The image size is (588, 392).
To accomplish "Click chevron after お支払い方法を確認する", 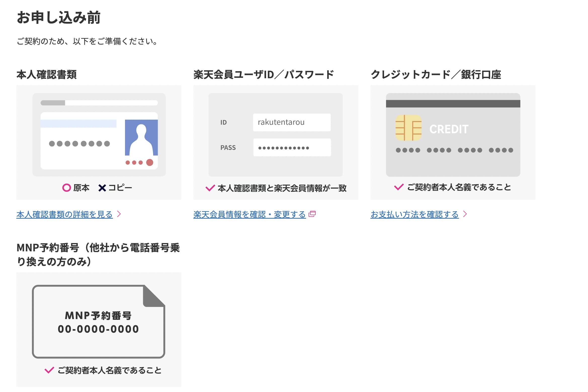I will [x=465, y=214].
